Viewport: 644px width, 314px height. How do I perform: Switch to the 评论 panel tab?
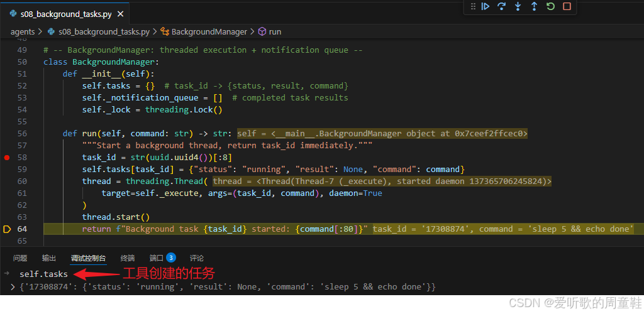[x=197, y=258]
